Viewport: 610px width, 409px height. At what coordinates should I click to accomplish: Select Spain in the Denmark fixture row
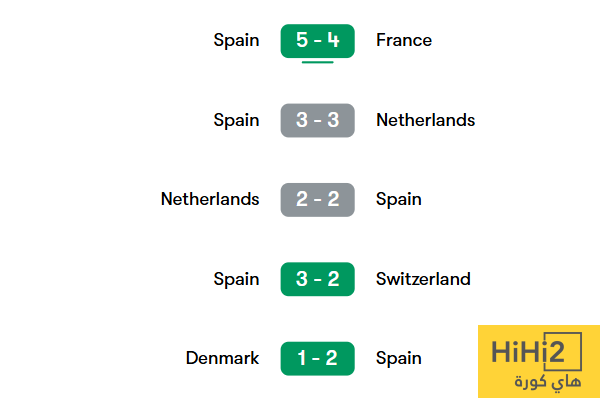click(x=398, y=358)
